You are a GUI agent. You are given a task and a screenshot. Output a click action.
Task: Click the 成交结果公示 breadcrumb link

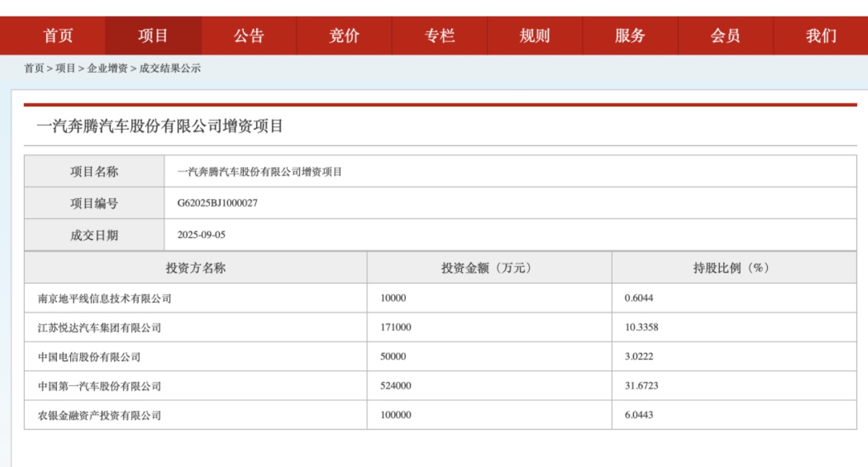170,69
